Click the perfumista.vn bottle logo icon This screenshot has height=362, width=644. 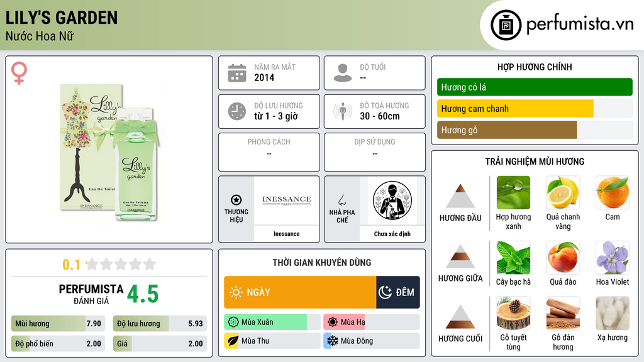[506, 25]
